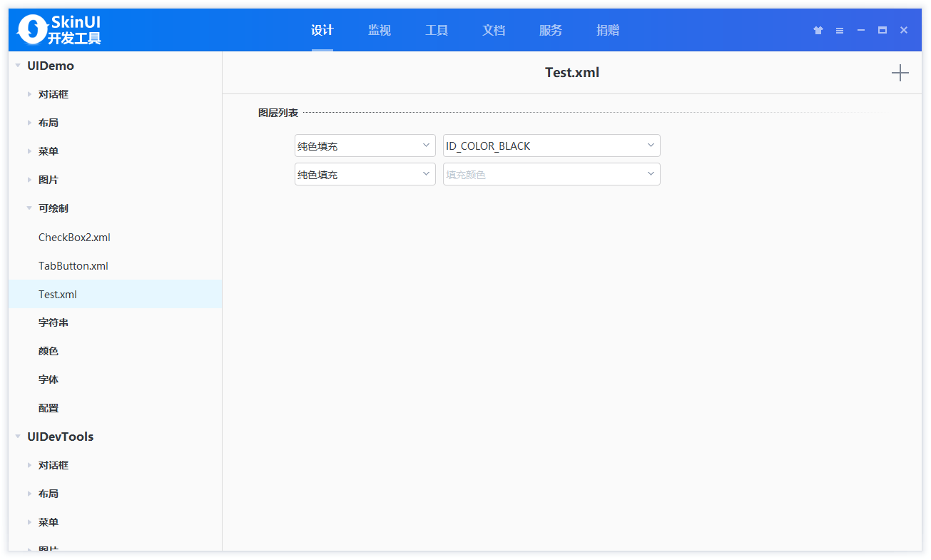Collapse the UIDemo project node
Image resolution: width=931 pixels, height=560 pixels.
click(x=18, y=66)
